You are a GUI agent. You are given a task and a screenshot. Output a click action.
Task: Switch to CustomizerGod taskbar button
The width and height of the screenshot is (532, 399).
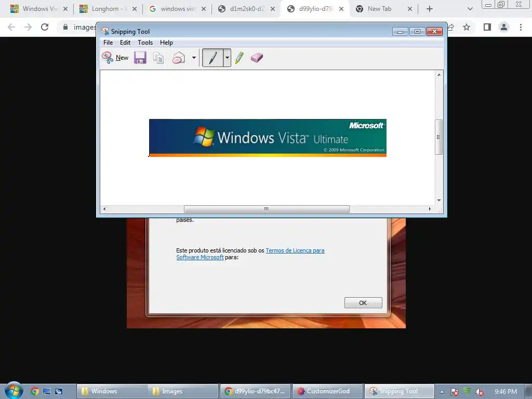(327, 391)
